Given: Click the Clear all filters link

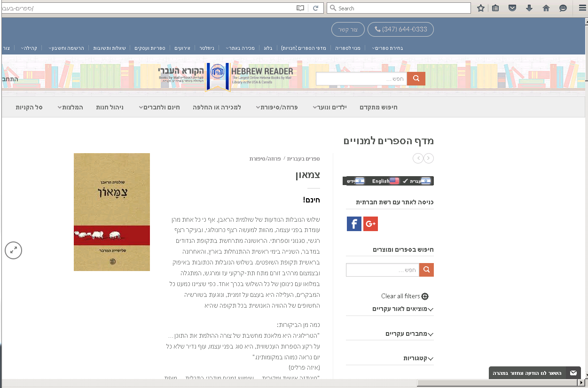Looking at the screenshot, I should tap(400, 296).
